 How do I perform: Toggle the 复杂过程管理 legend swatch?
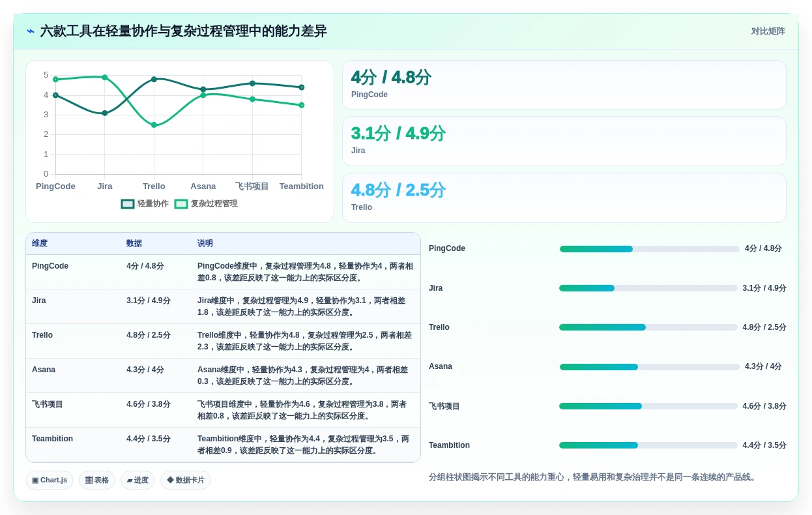point(181,204)
